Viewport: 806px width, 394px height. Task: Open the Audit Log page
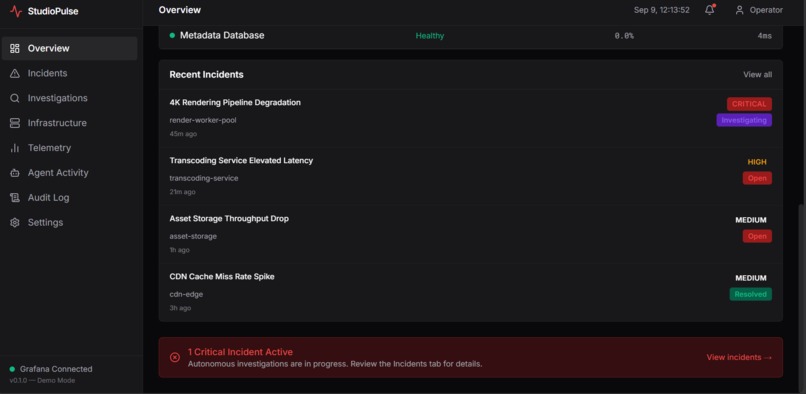(x=69, y=198)
